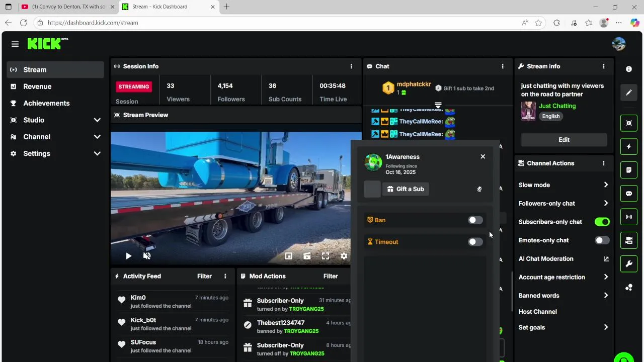
Task: Click Edit in Stream info
Action: tap(564, 140)
